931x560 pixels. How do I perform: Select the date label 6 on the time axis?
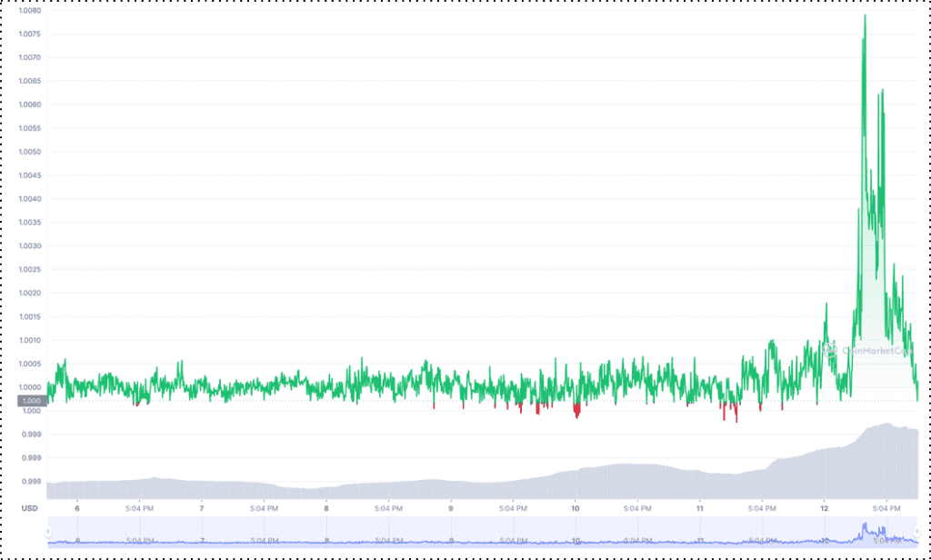77,507
